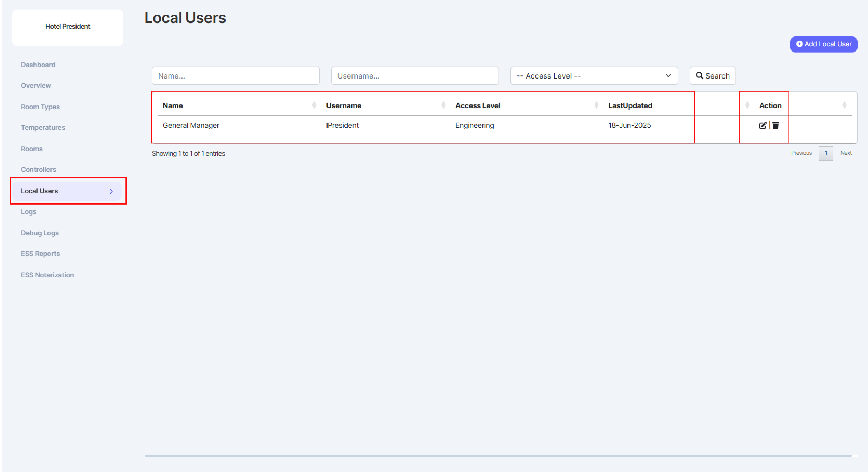Open Debug Logs from the sidebar
Image resolution: width=868 pixels, height=472 pixels.
click(x=40, y=233)
